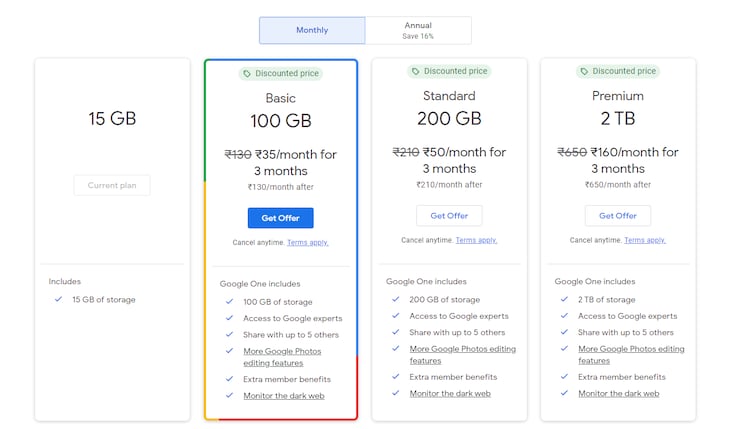Get Offer for Basic 100 GB plan
The width and height of the screenshot is (750, 429).
[x=280, y=218]
